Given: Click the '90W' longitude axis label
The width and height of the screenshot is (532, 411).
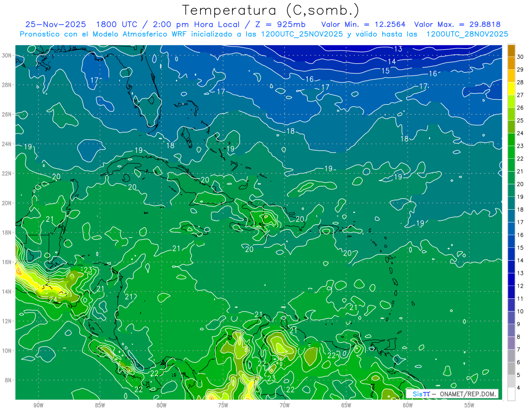Looking at the screenshot, I should 39,405.
